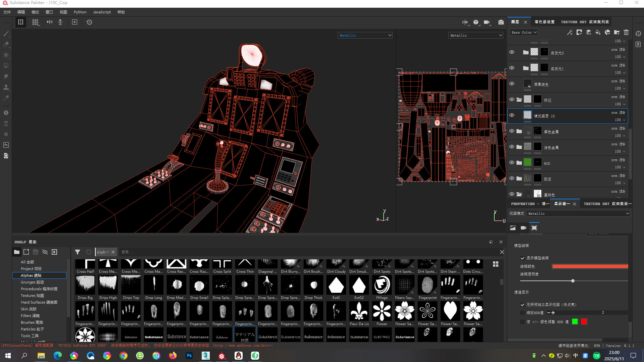This screenshot has width=644, height=362.
Task: Select the Paint brush tool
Action: 6,34
